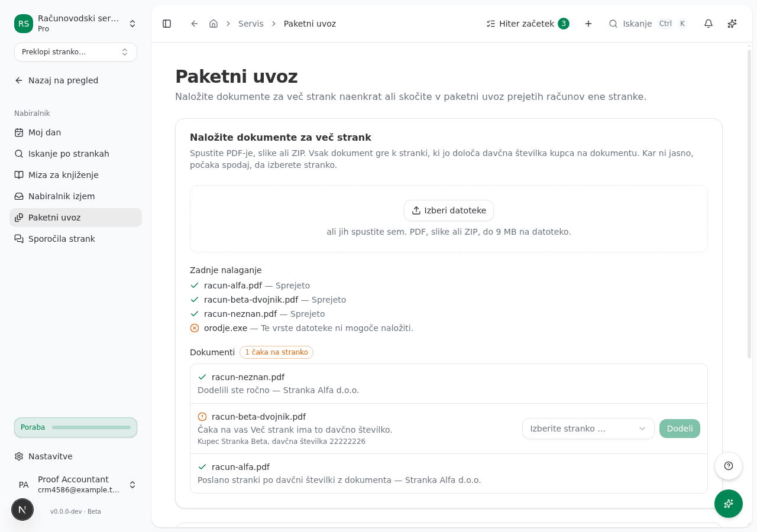Open Sporočila strank
The image size is (757, 532).
[x=76, y=239]
